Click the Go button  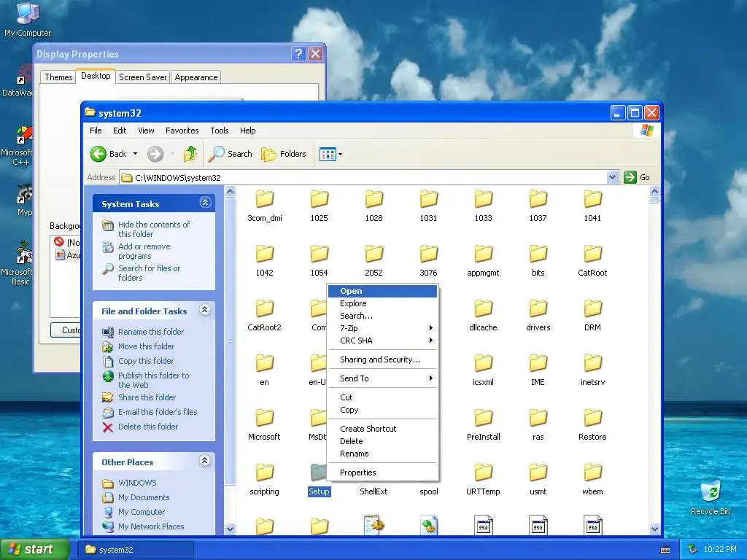637,177
